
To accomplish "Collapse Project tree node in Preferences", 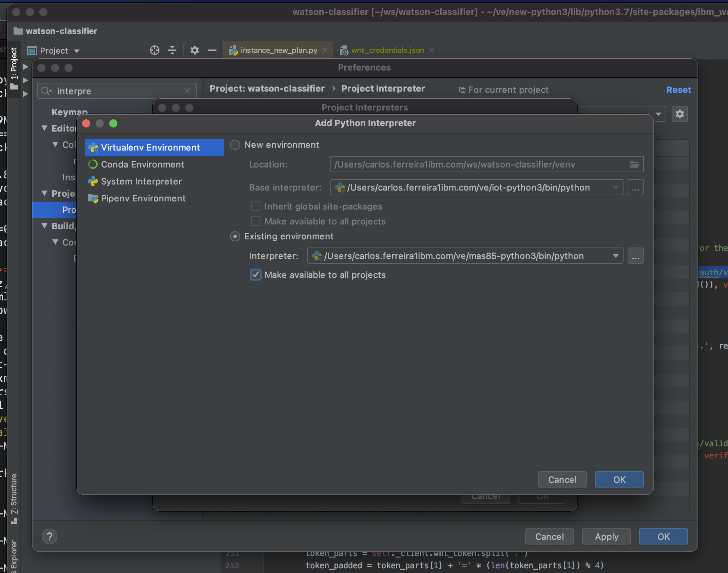I will (44, 193).
